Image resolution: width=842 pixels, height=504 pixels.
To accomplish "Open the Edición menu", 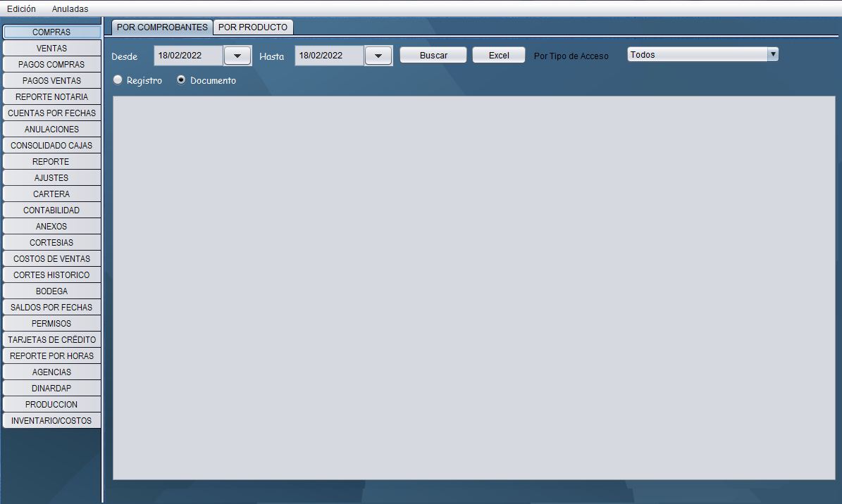I will [21, 8].
